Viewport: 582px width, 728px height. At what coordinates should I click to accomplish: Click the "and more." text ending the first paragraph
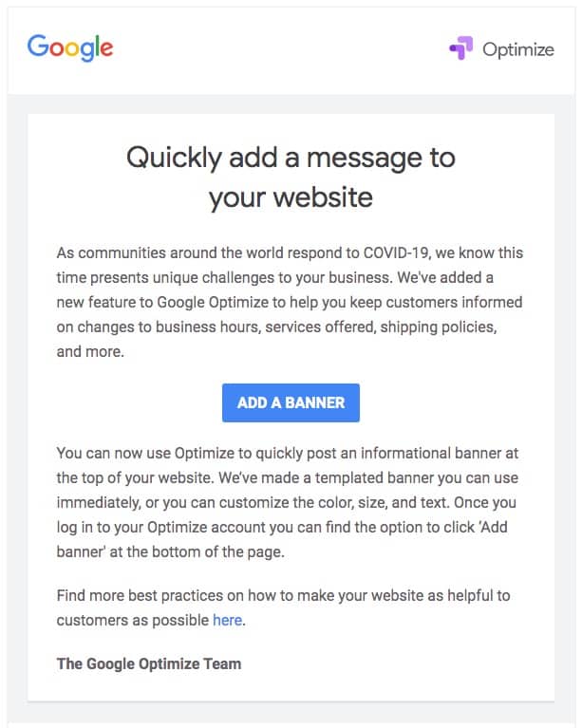point(91,351)
